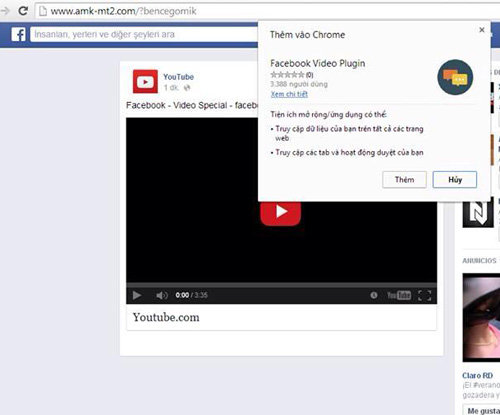Screen dimensions: 500x415
Task: Open the Xem chi tiết link
Action: [289, 94]
